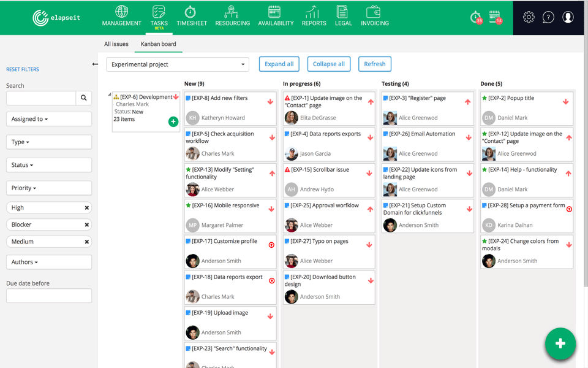Open the EXP-13 Modify Setting functionality card

click(x=230, y=180)
